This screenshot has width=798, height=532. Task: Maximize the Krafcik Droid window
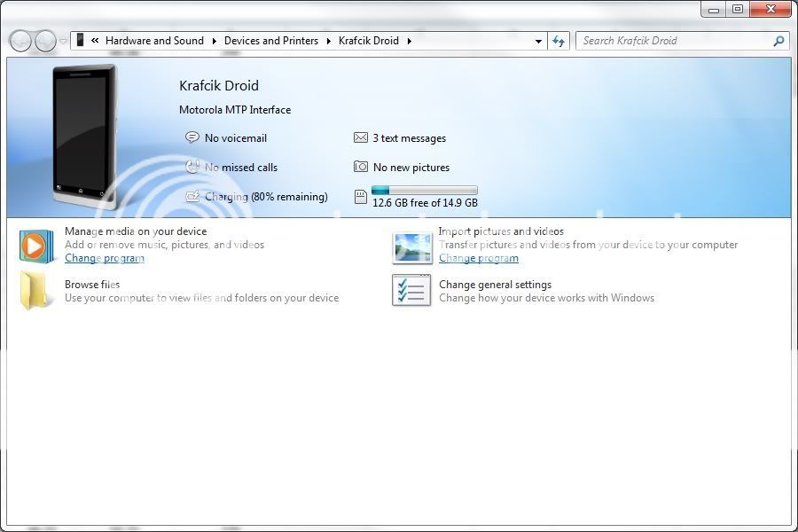(x=738, y=9)
